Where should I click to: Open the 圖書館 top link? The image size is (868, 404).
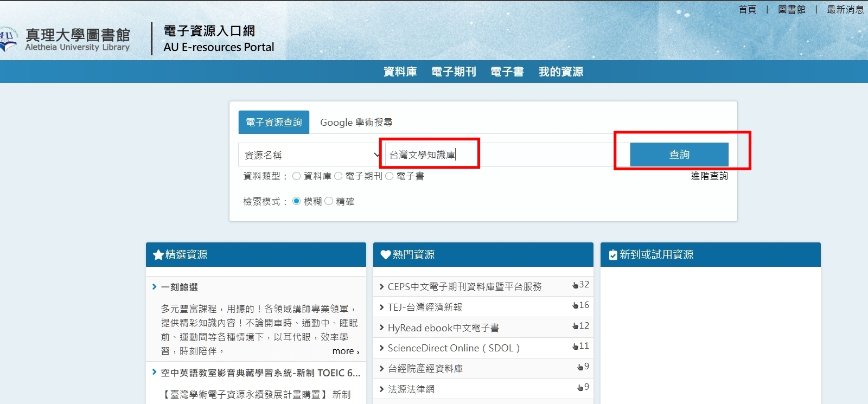click(792, 9)
